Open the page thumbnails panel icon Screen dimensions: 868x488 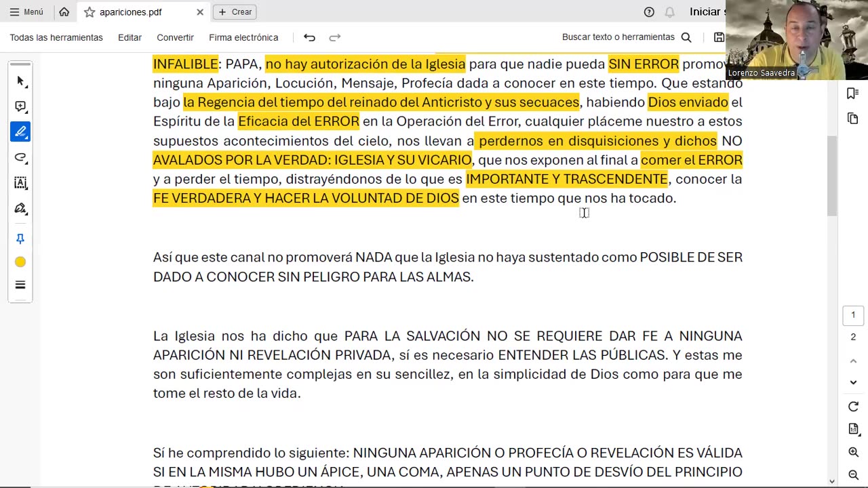tap(853, 119)
